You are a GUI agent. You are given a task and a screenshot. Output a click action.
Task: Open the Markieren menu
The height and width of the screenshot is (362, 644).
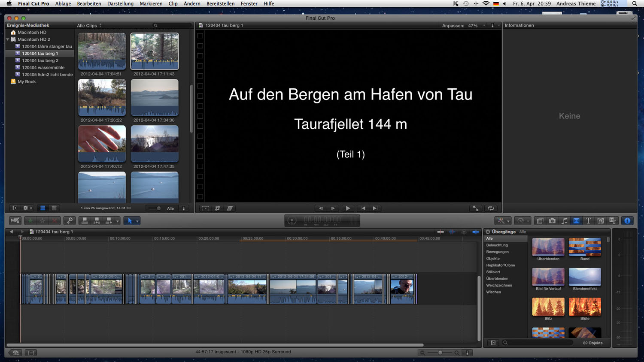pyautogui.click(x=151, y=3)
